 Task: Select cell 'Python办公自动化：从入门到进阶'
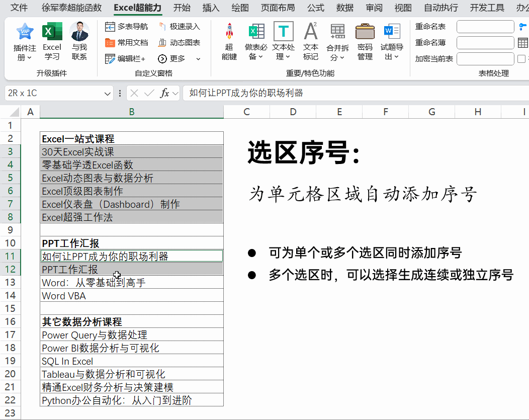[x=132, y=400]
